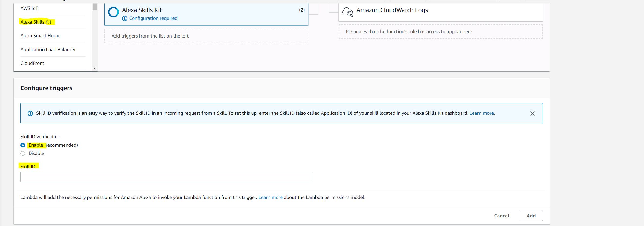Choose AWS IoT from trigger list
This screenshot has width=644, height=226.
coord(29,8)
